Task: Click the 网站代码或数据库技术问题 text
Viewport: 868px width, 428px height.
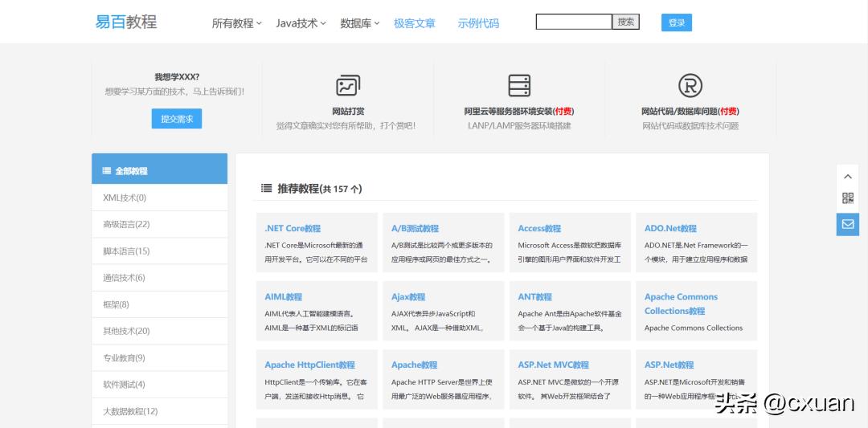Action: tap(690, 125)
